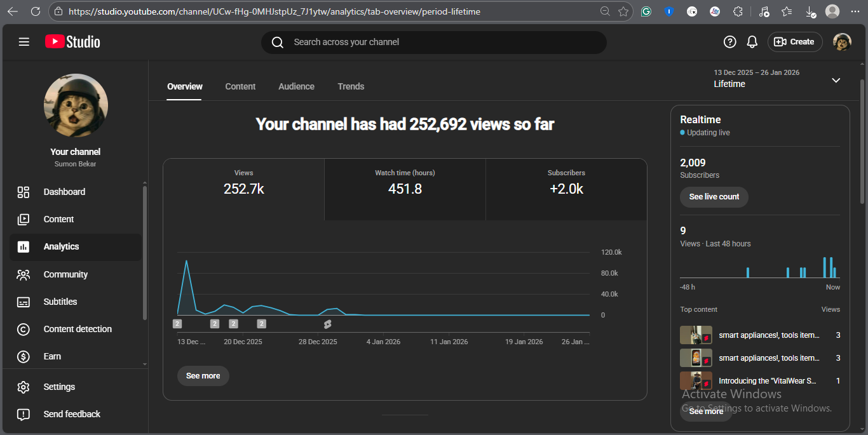Image resolution: width=868 pixels, height=435 pixels.
Task: Click the Search across your channel field
Action: tap(438, 42)
